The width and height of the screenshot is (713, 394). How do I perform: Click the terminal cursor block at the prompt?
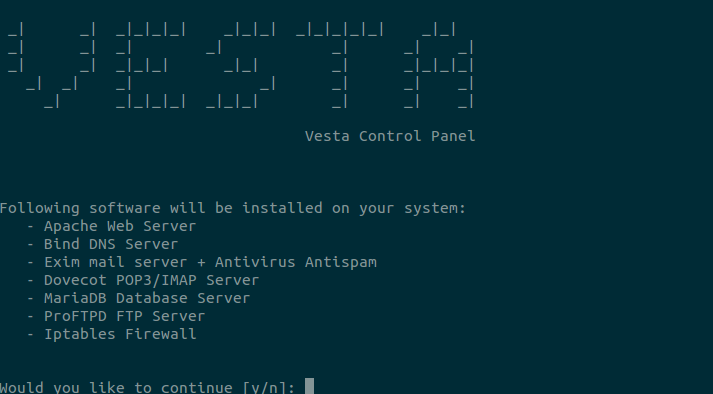(309, 386)
